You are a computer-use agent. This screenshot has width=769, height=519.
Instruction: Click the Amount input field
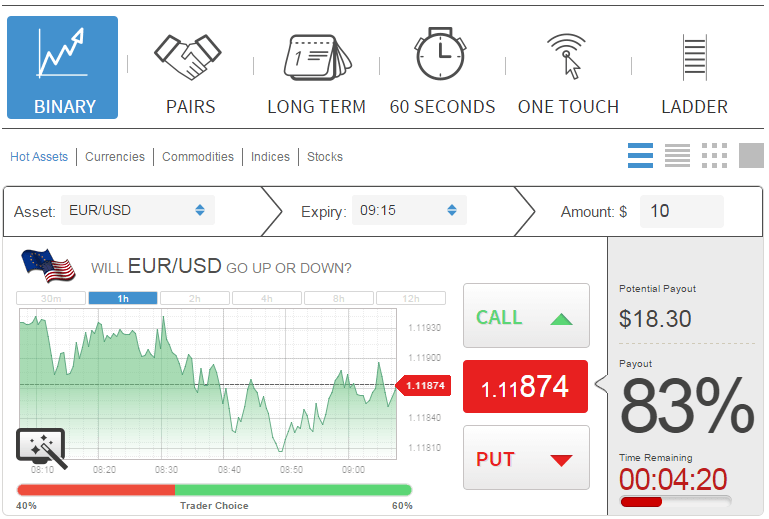tap(682, 211)
